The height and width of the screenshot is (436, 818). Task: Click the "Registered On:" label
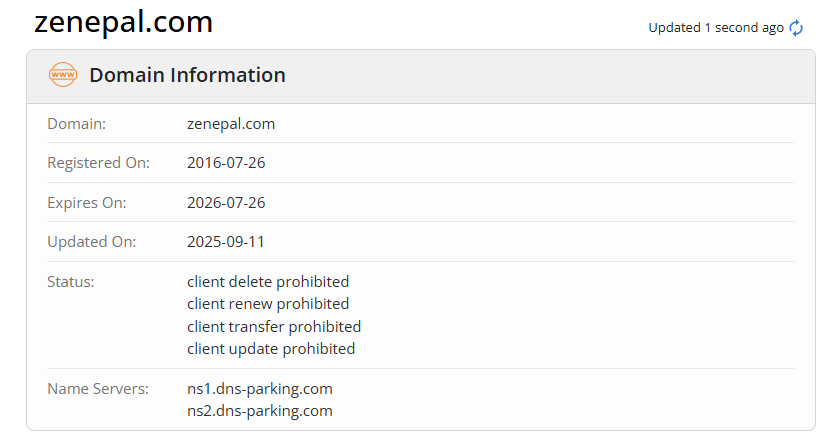point(98,163)
